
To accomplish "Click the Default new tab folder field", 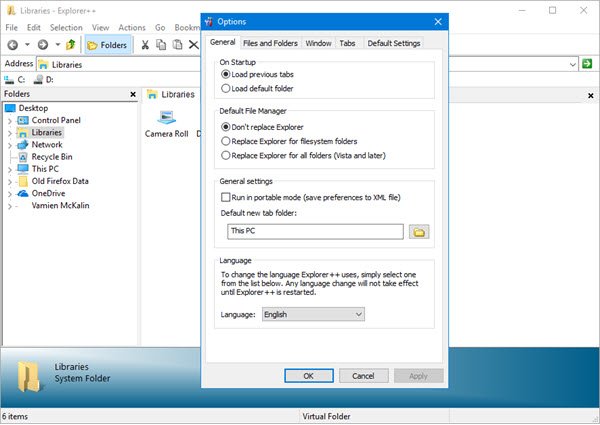I will (315, 231).
